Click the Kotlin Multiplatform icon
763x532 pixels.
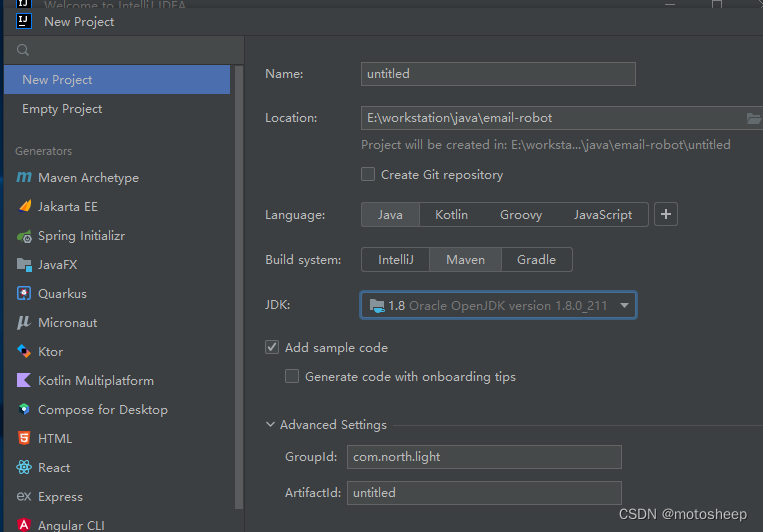pyautogui.click(x=24, y=380)
